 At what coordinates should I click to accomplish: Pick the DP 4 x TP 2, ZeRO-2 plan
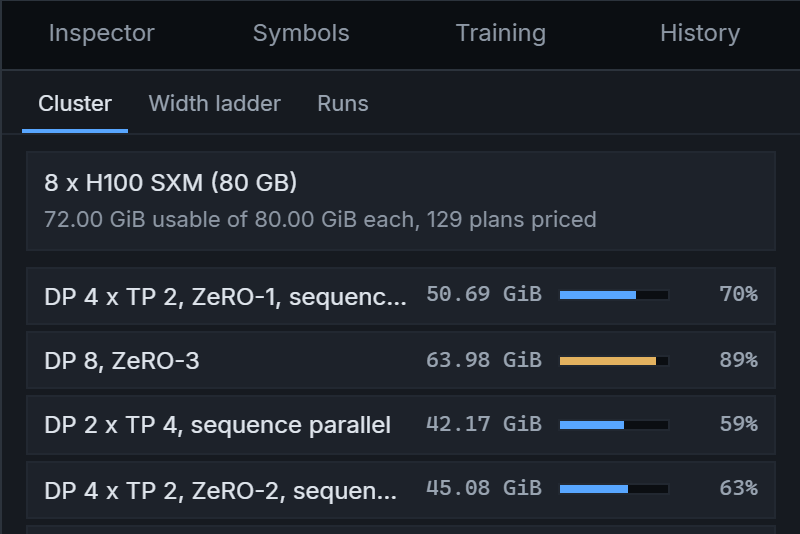401,490
